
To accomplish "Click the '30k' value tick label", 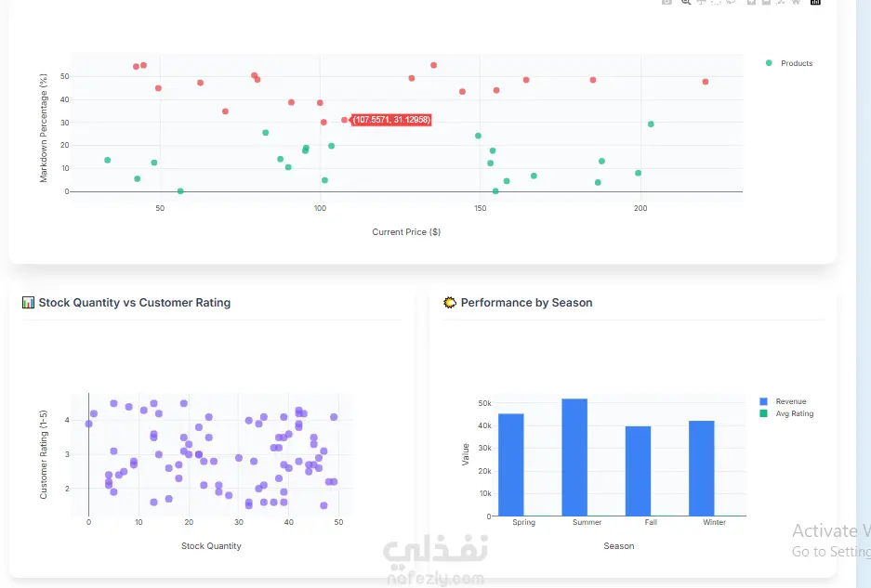I will 485,448.
